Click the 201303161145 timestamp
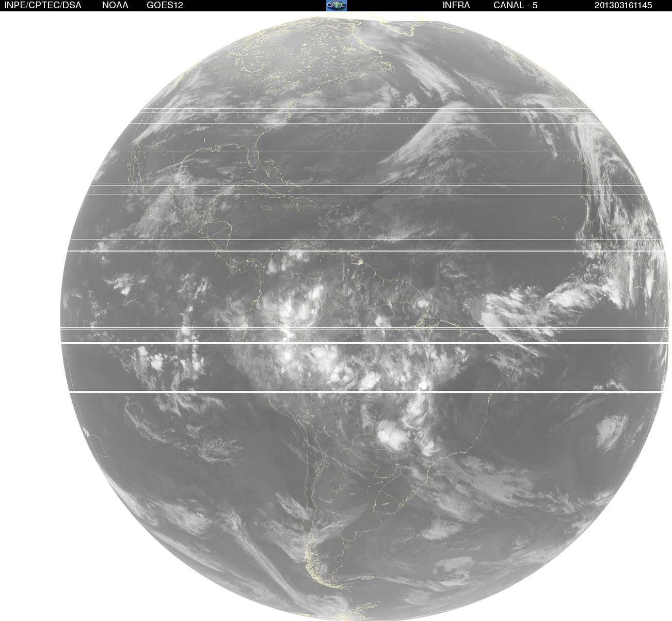The image size is (672, 621). [x=623, y=5]
